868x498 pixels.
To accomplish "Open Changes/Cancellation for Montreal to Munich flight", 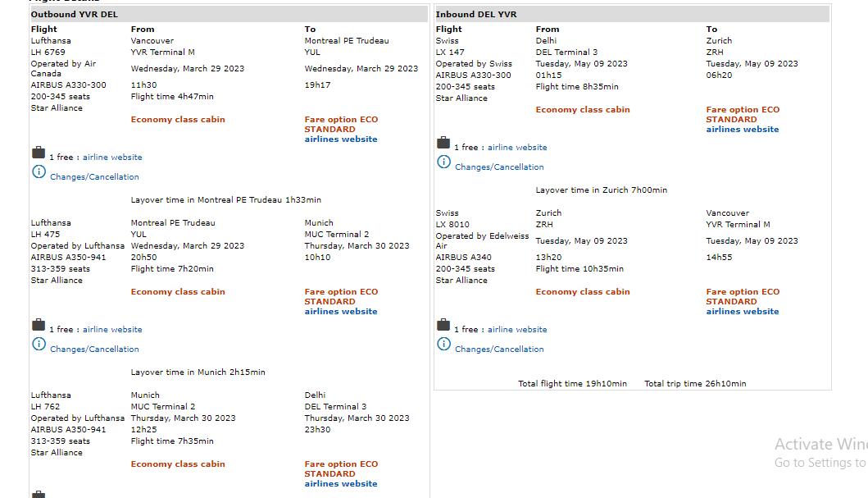I will (94, 350).
